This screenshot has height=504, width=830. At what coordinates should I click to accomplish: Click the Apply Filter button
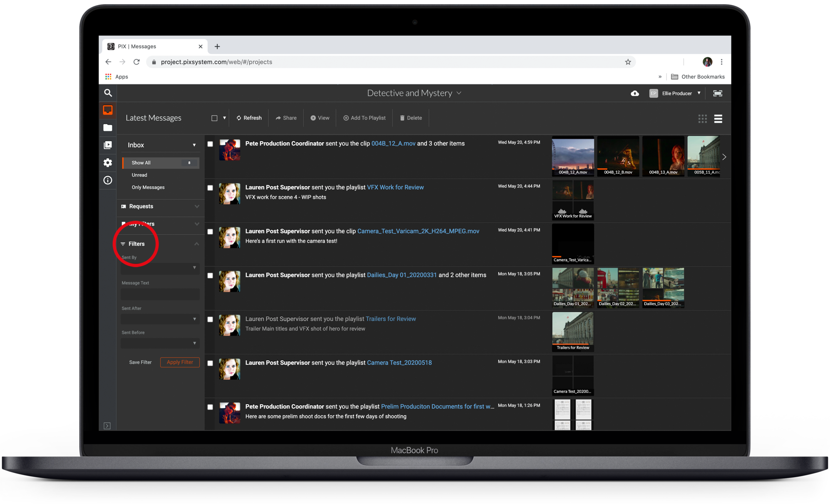pos(180,362)
